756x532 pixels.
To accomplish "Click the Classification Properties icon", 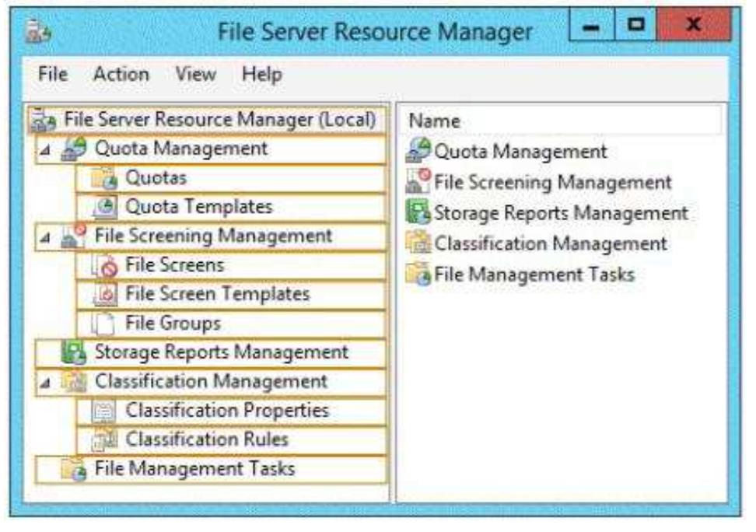I will 104,411.
